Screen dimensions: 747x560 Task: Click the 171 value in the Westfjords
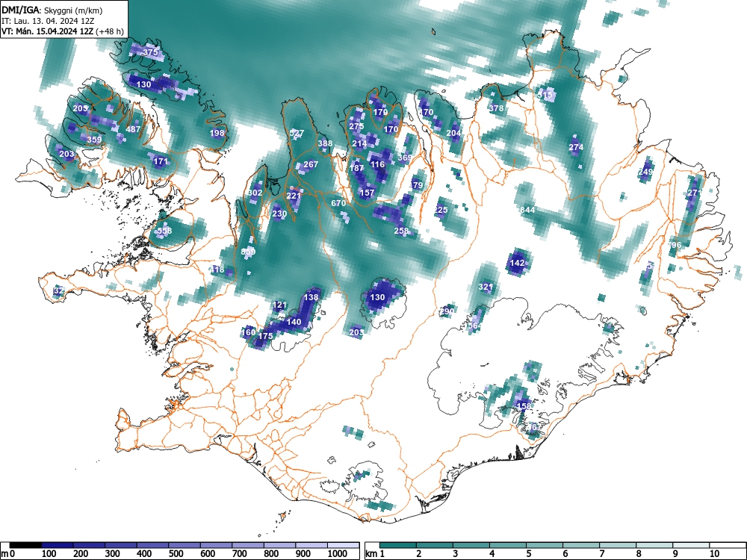tap(161, 161)
